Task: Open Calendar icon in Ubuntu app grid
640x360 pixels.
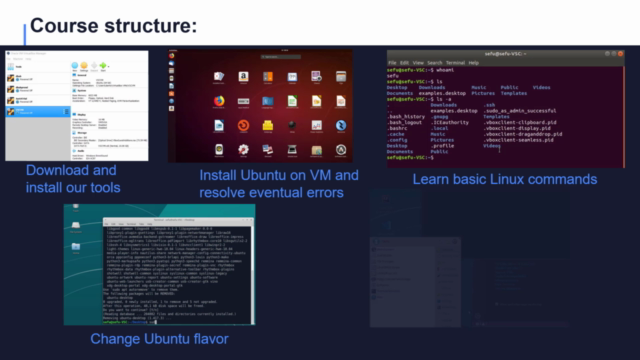Action: pos(292,76)
